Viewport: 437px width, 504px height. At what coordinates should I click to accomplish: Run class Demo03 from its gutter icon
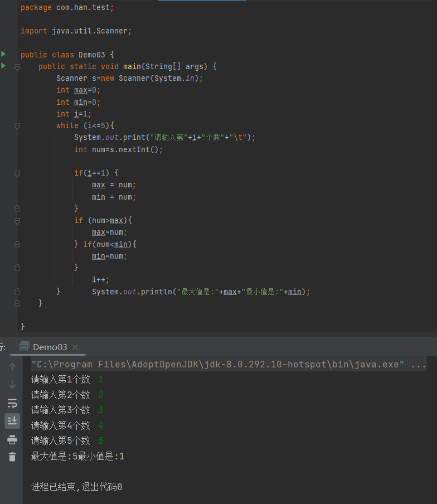(x=3, y=54)
